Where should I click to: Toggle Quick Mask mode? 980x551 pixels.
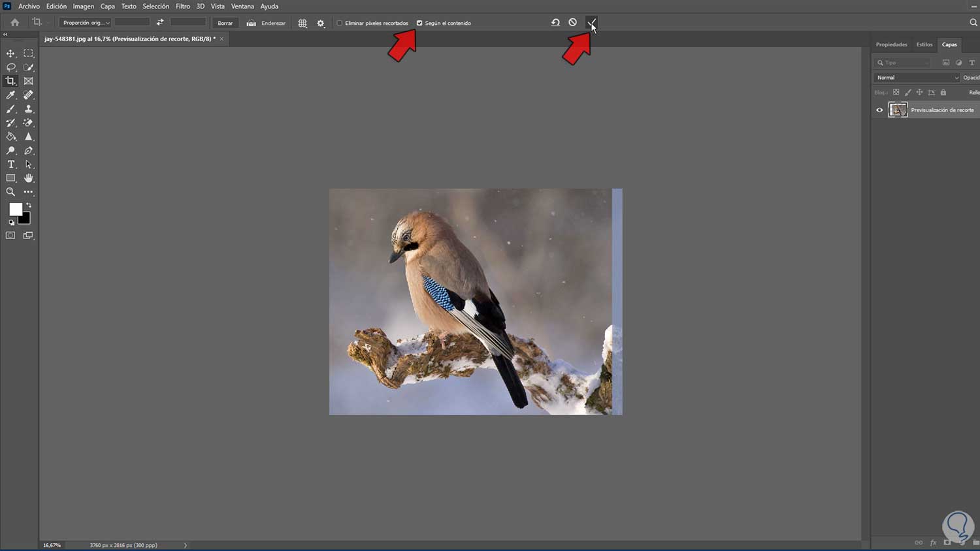coord(10,235)
